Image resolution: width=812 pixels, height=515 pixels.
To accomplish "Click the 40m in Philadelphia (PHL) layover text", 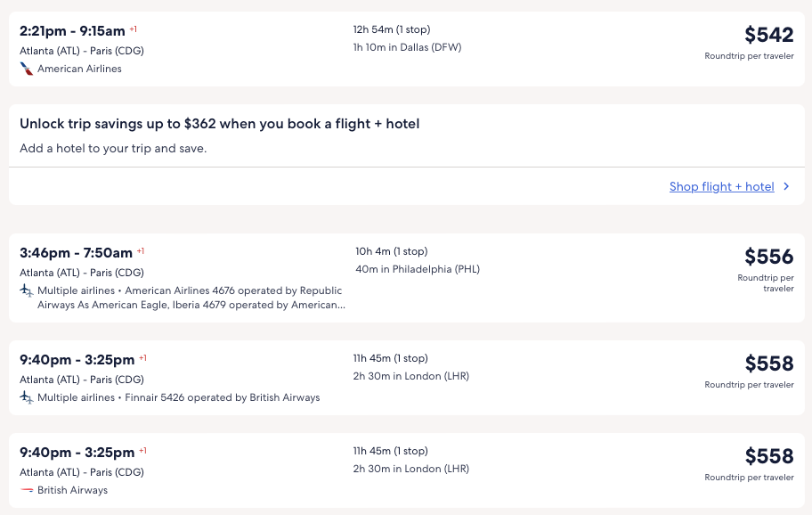I will 418,269.
